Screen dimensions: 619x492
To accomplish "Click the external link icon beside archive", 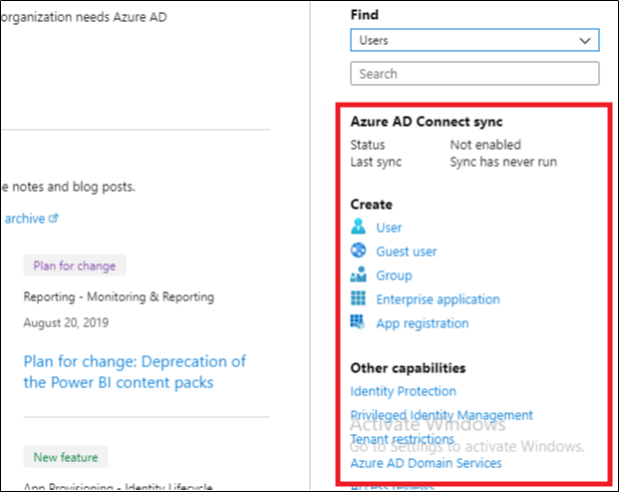I will click(x=54, y=218).
